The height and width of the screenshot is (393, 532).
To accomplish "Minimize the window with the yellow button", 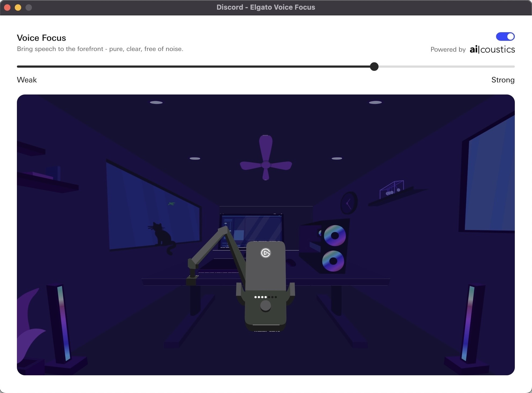I will tap(18, 8).
